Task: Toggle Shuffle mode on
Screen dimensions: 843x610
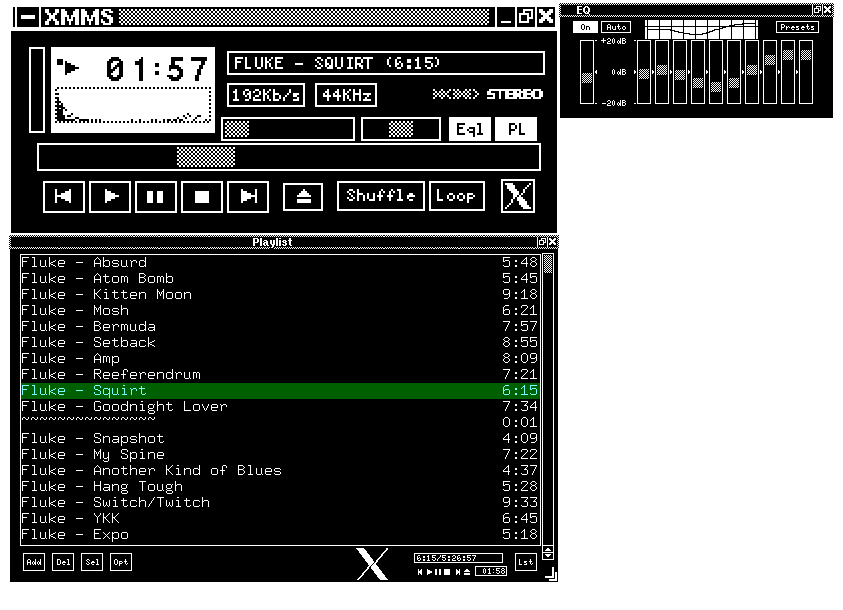Action: [380, 195]
